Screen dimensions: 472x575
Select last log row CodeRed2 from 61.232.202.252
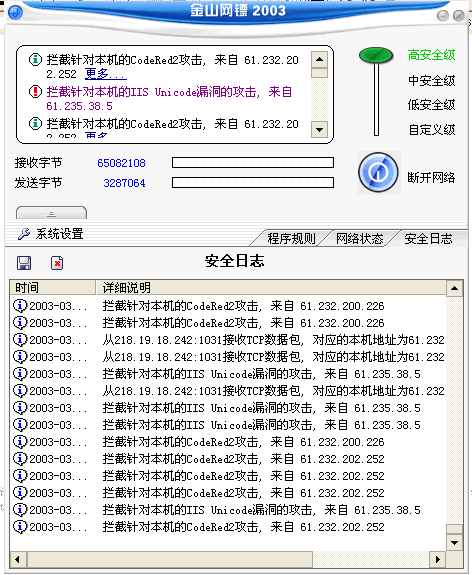[228, 527]
